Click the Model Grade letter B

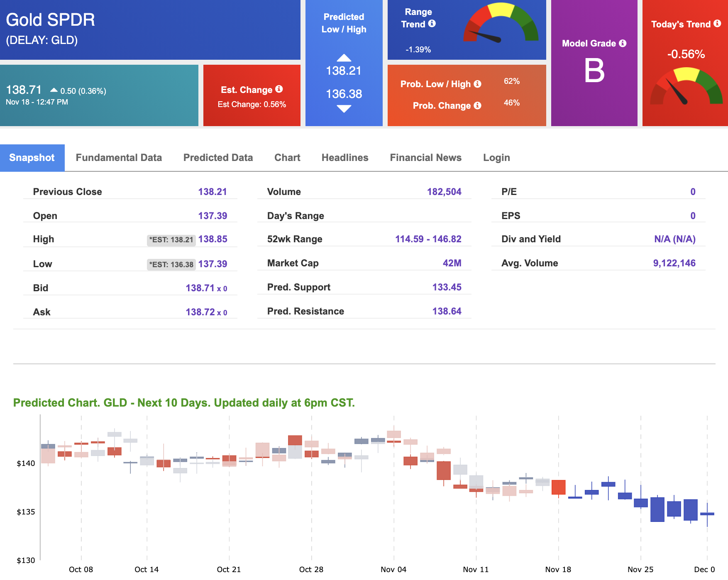(x=594, y=71)
